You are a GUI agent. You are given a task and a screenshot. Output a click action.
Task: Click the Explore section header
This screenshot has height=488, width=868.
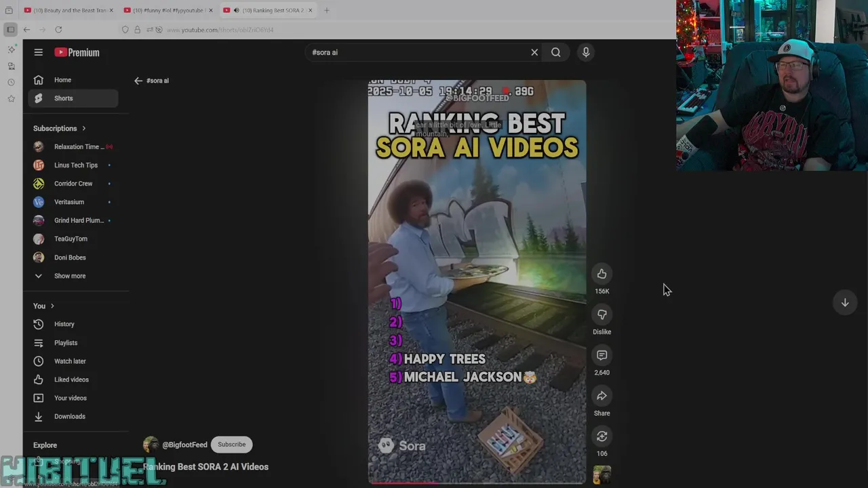45,445
